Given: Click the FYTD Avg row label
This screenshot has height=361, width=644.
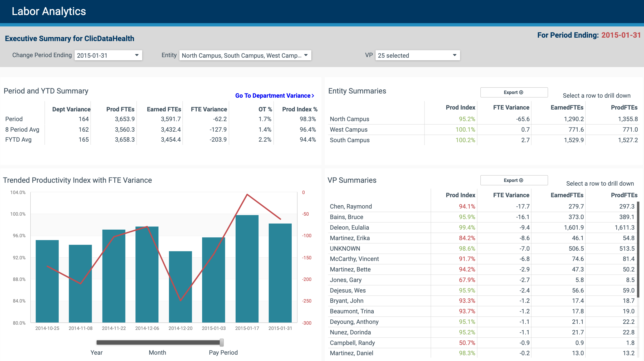Looking at the screenshot, I should (18, 140).
